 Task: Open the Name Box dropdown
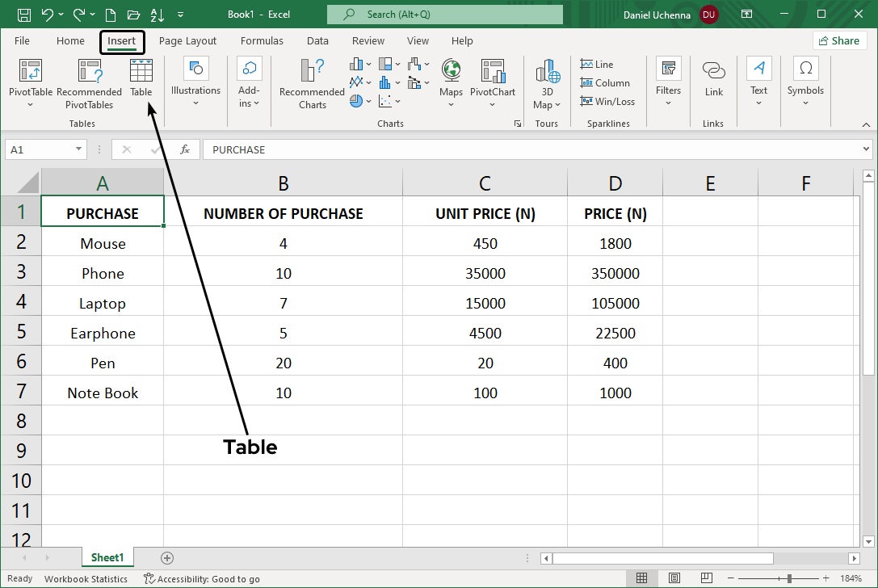(x=78, y=149)
